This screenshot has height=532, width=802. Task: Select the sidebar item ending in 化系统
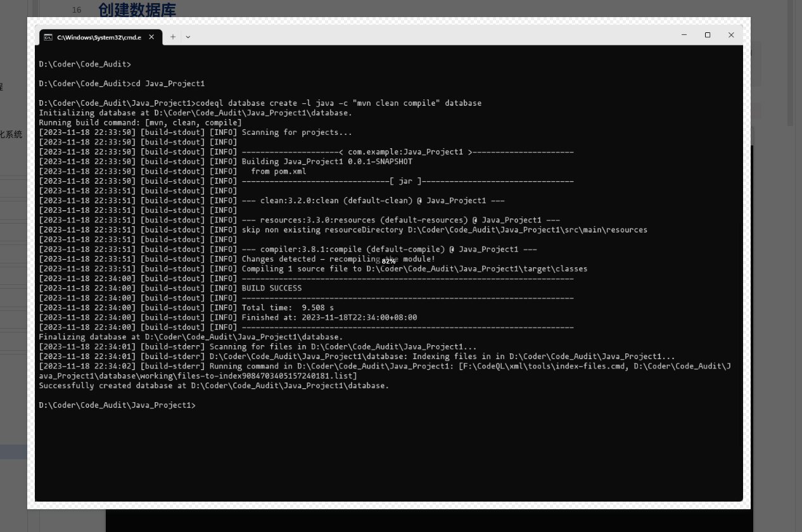[x=11, y=134]
